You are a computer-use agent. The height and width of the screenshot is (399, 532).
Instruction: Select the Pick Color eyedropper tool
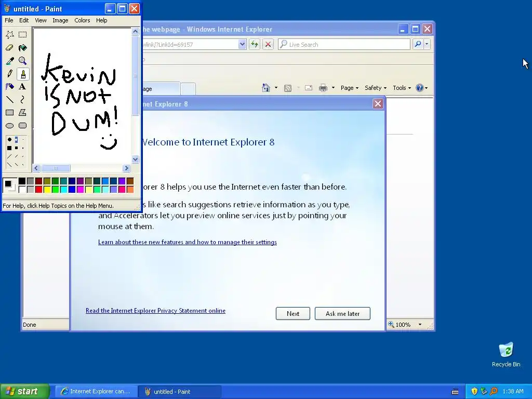coord(10,61)
